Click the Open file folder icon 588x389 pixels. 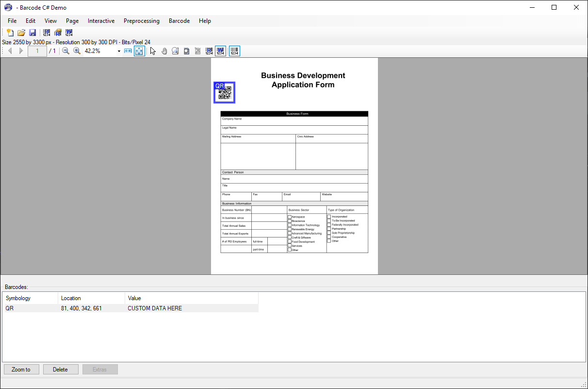tap(21, 33)
